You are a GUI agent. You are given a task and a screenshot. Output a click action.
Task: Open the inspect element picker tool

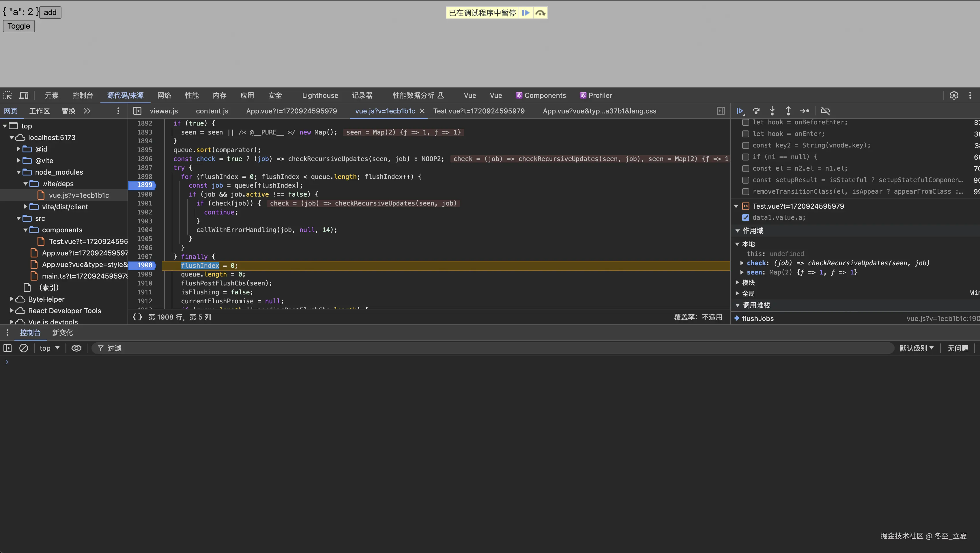(x=8, y=95)
